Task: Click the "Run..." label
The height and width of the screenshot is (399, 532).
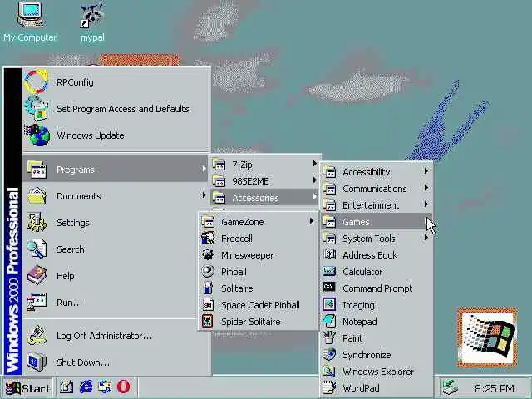Action: (x=69, y=302)
